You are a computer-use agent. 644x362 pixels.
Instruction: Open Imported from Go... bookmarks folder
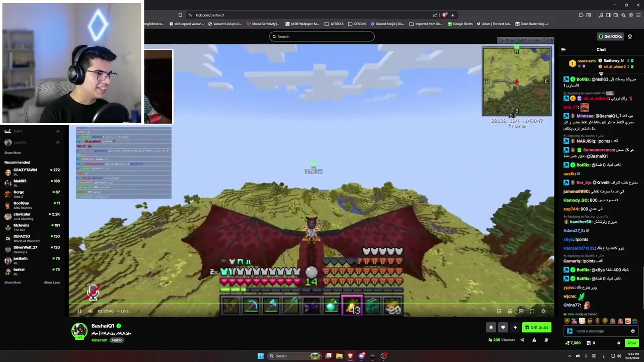(426, 24)
